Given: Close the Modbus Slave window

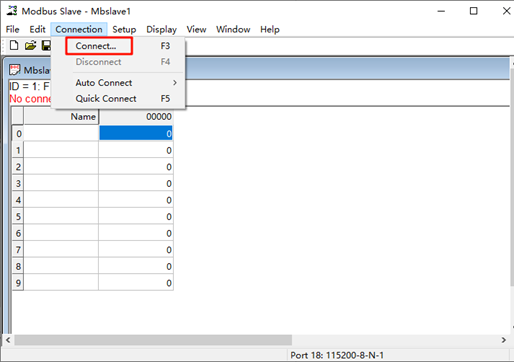Looking at the screenshot, I should (x=506, y=11).
